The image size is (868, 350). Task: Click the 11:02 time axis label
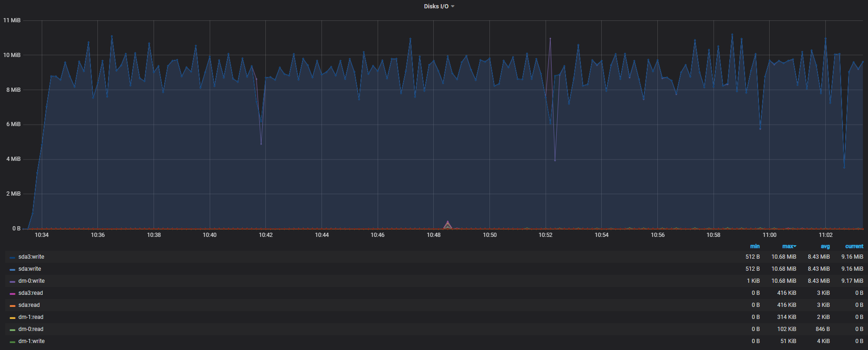[x=826, y=235]
